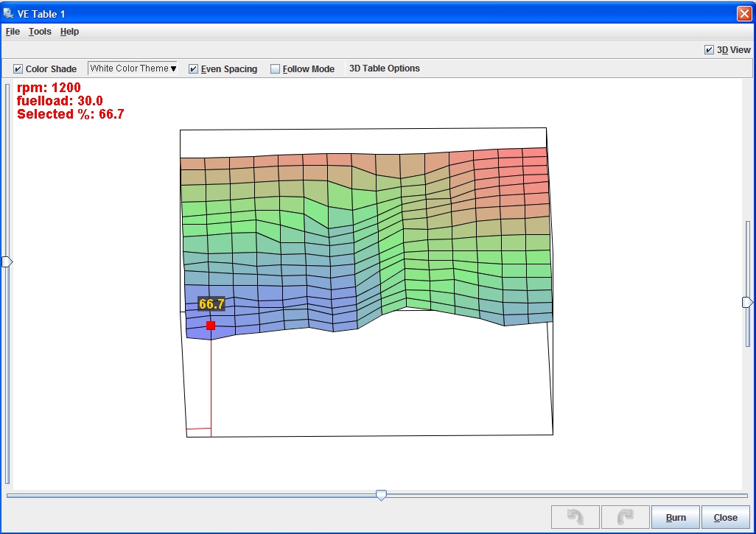Image resolution: width=756 pixels, height=534 pixels.
Task: Close the VE Table 1 window
Action: 743,13
